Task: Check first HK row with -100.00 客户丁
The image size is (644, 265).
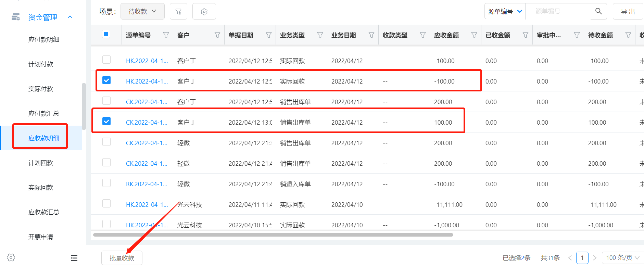Action: pyautogui.click(x=106, y=60)
